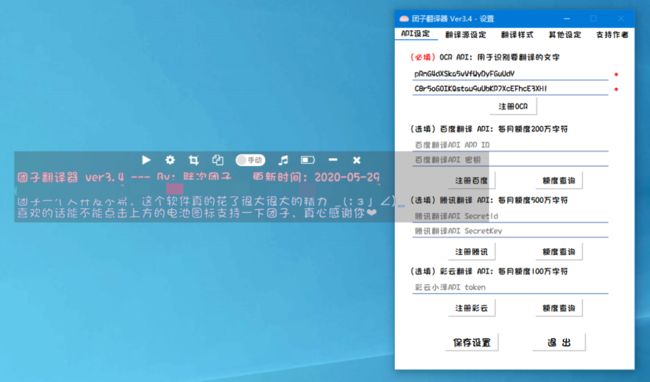Click the 腾讯翻译API SecretId field
Viewport: 650px width, 382px height.
click(510, 216)
